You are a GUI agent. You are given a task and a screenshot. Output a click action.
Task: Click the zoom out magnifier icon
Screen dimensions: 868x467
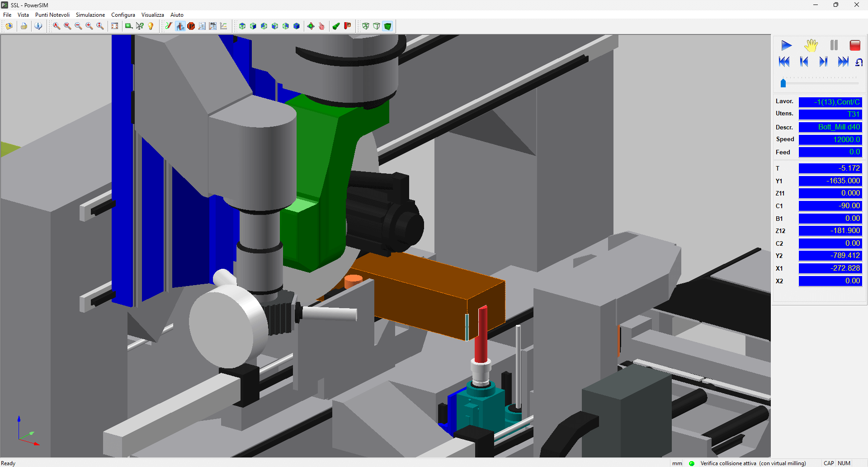[78, 26]
